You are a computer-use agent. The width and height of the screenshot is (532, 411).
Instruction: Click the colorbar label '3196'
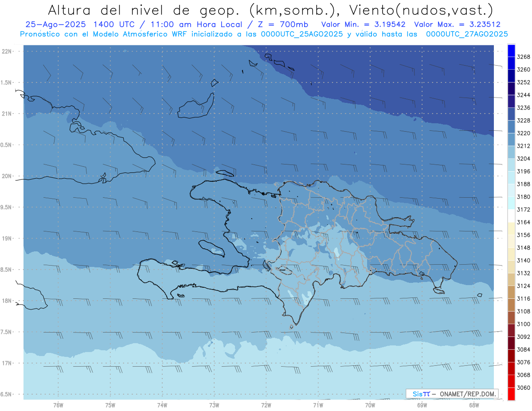524,171
